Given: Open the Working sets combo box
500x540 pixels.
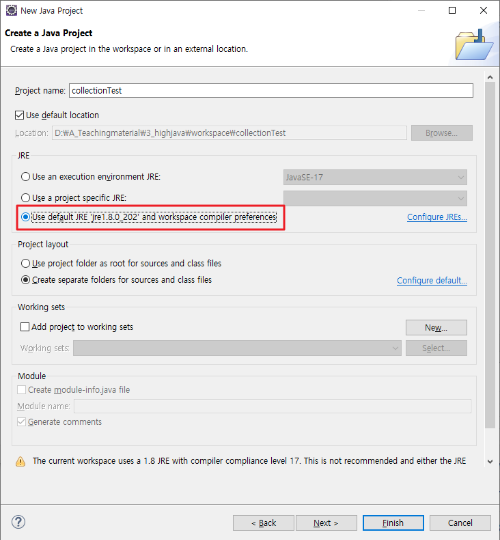Looking at the screenshot, I should [237, 348].
